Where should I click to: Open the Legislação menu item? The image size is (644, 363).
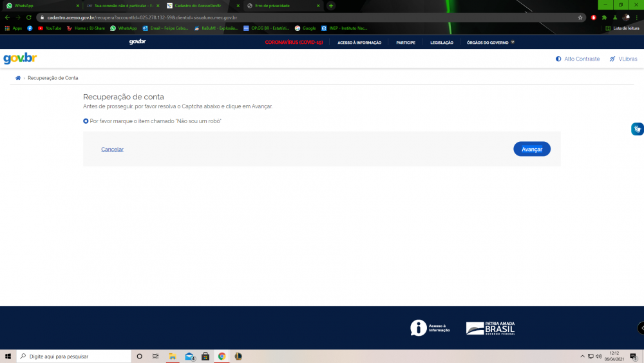click(x=442, y=43)
